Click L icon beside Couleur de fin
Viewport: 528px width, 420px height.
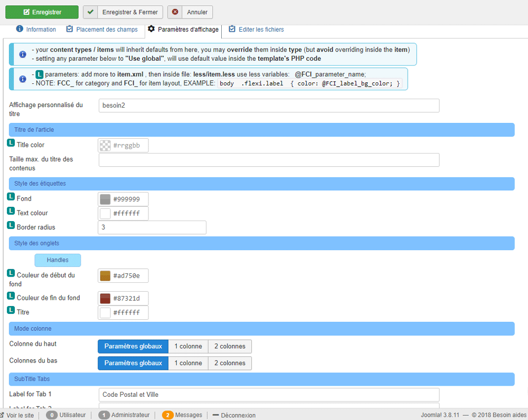(11, 296)
